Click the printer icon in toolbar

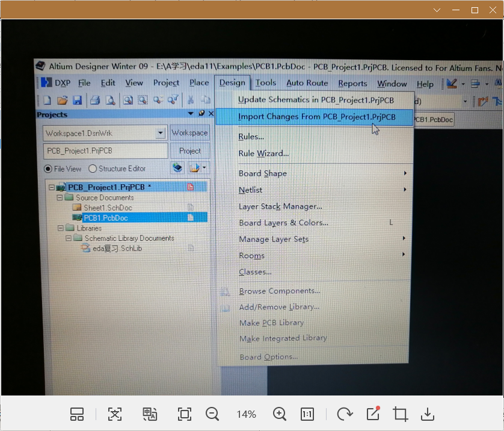[95, 101]
